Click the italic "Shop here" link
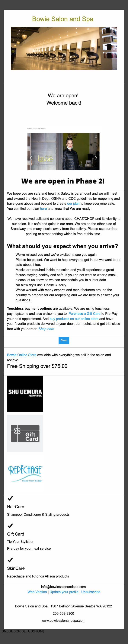Viewport: 128px width, 644px height. [47, 329]
